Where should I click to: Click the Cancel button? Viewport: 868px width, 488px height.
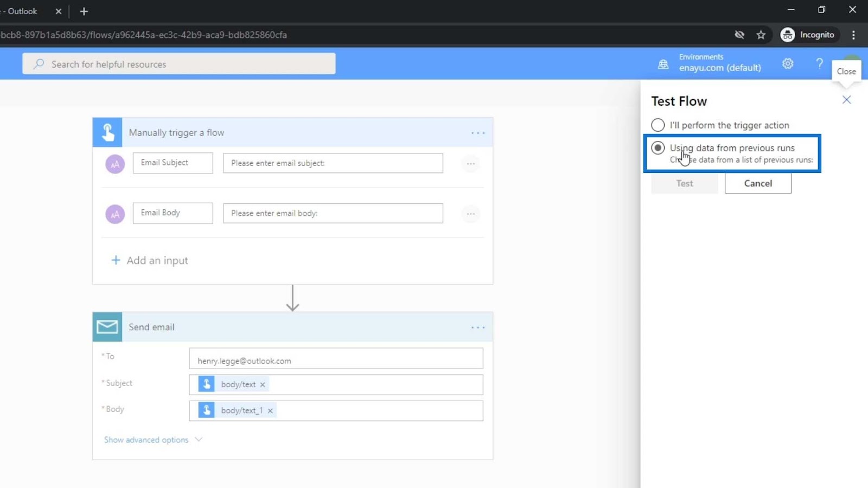758,183
